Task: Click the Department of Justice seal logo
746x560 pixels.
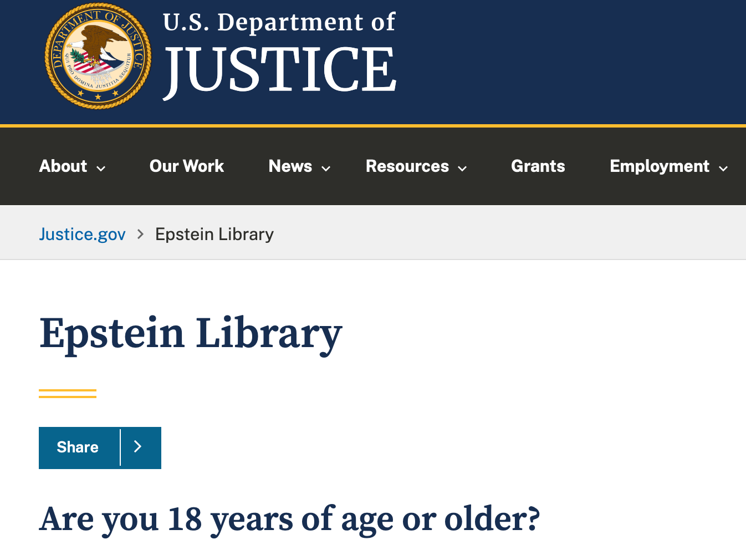Action: pyautogui.click(x=98, y=57)
